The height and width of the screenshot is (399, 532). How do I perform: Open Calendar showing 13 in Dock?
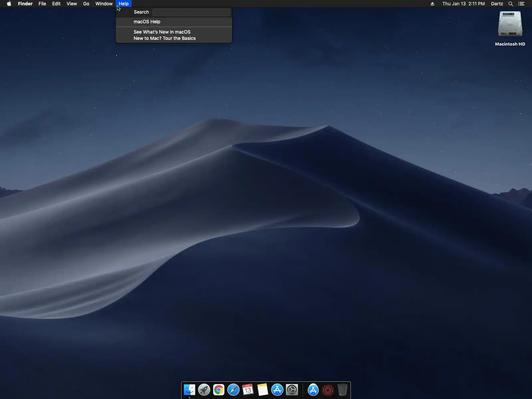[x=248, y=390]
